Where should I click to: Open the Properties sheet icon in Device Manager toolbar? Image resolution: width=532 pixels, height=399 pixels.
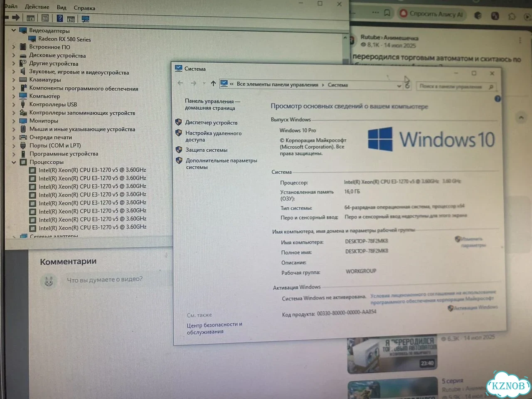(45, 18)
